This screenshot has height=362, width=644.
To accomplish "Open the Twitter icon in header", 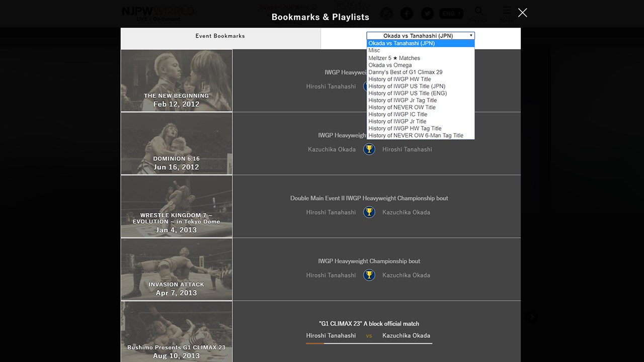I will [x=427, y=14].
